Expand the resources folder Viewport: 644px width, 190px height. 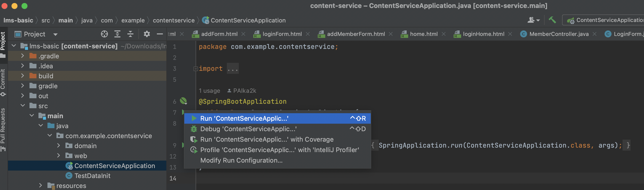(x=40, y=186)
